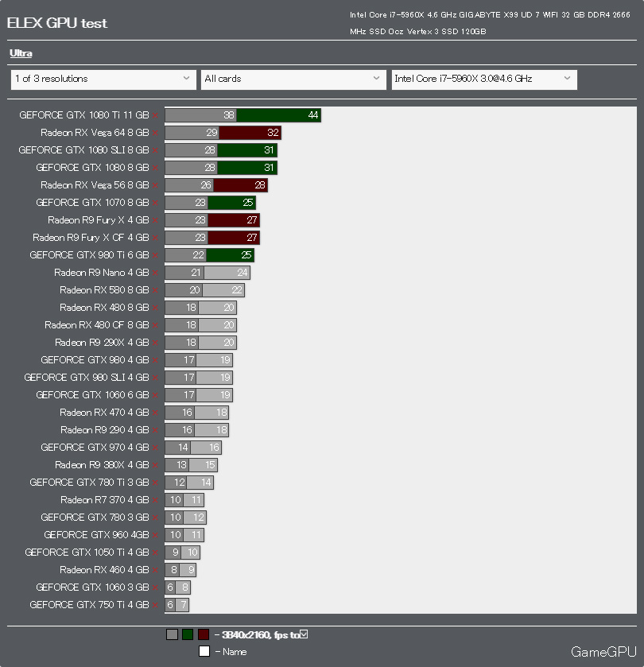The image size is (644, 667).
Task: Click the green legend color swatch
Action: [188, 634]
